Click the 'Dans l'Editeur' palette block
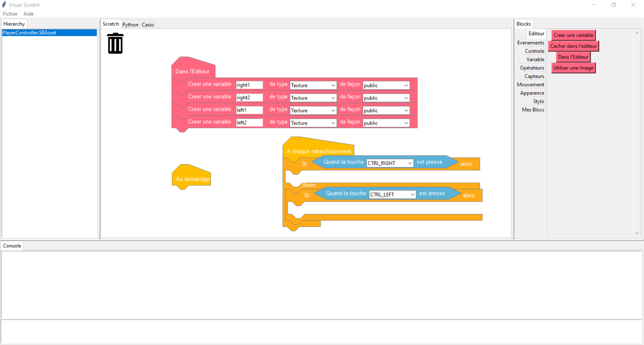This screenshot has height=345, width=644. click(x=573, y=57)
